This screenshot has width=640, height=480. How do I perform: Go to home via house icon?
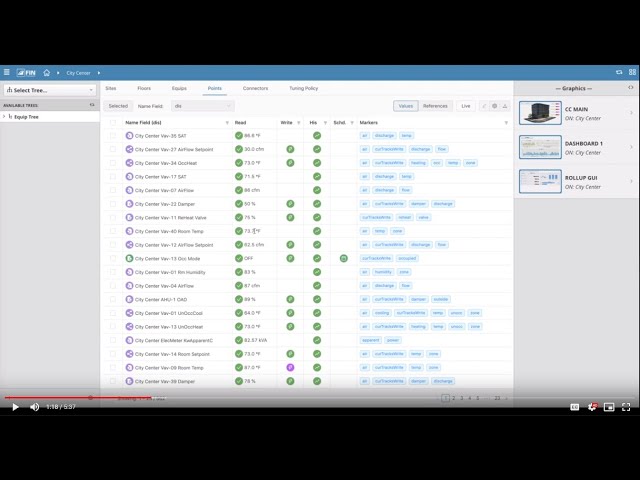[47, 73]
